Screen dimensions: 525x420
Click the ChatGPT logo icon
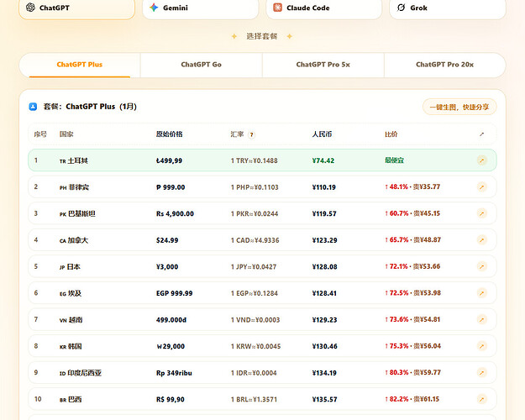[x=30, y=8]
